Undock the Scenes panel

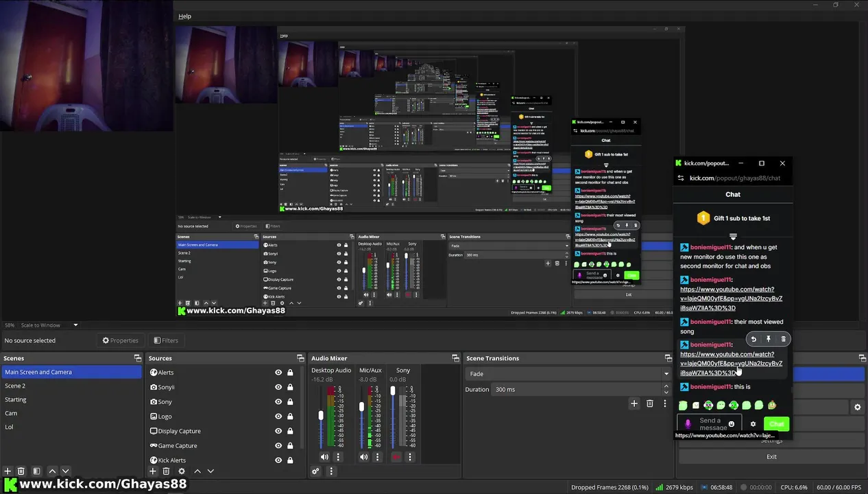[x=138, y=358]
